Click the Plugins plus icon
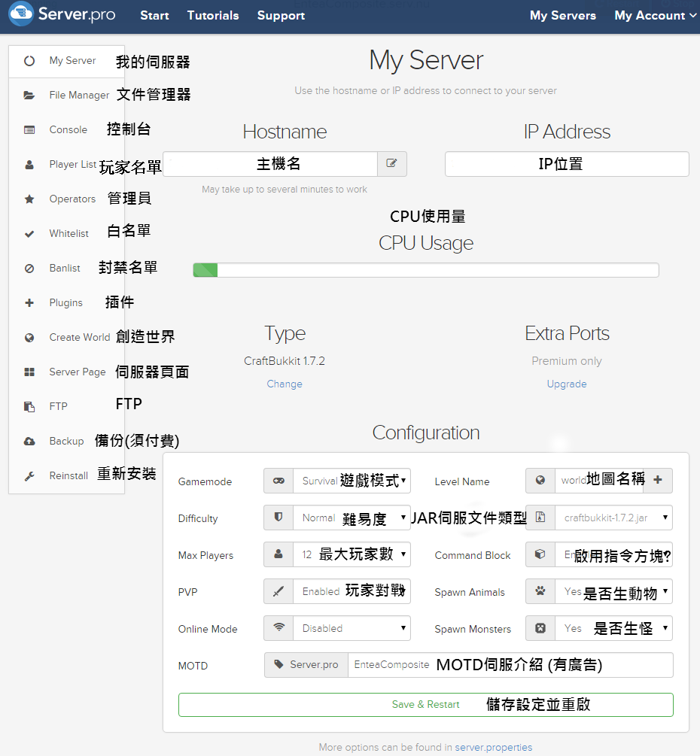Screen dimensions: 700x756 [29, 303]
